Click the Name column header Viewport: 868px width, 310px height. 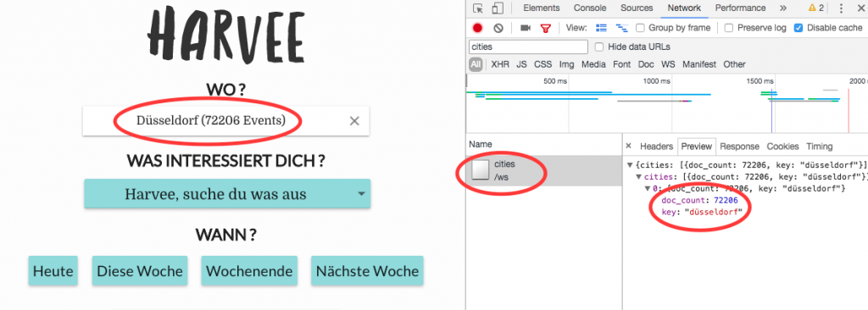click(x=543, y=144)
